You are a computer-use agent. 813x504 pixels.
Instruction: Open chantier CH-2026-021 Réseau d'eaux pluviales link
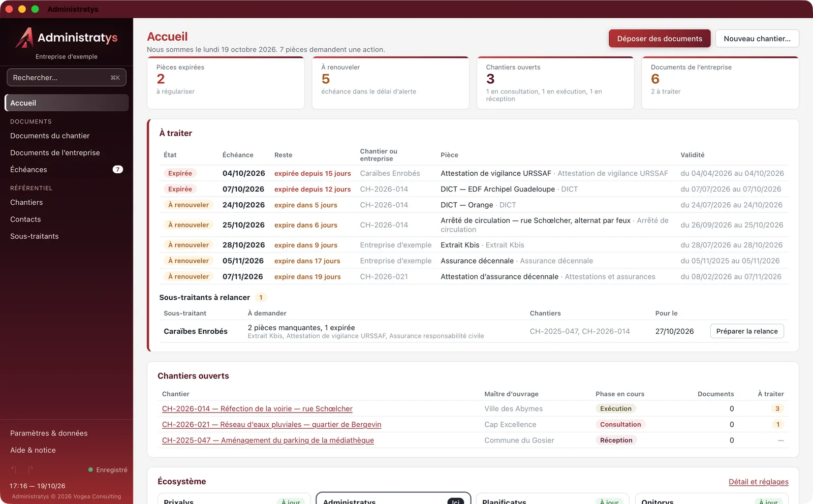(271, 424)
